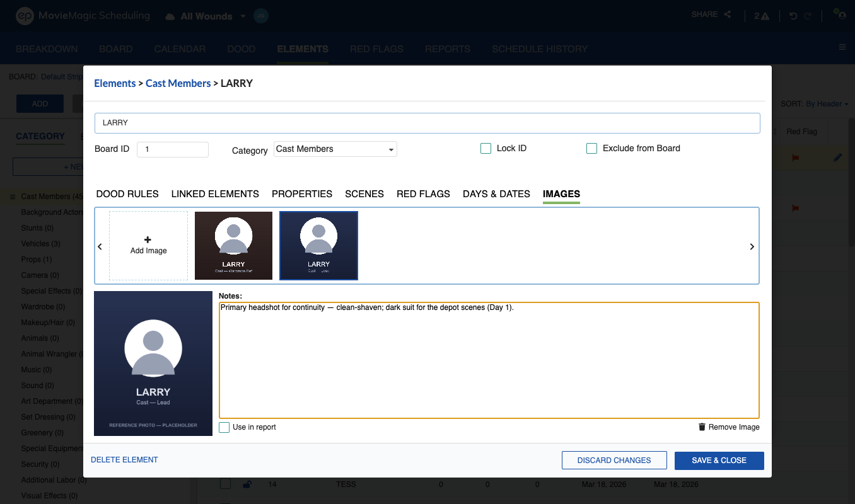Follow the Cast Members breadcrumb link
The width and height of the screenshot is (855, 504).
(x=178, y=83)
